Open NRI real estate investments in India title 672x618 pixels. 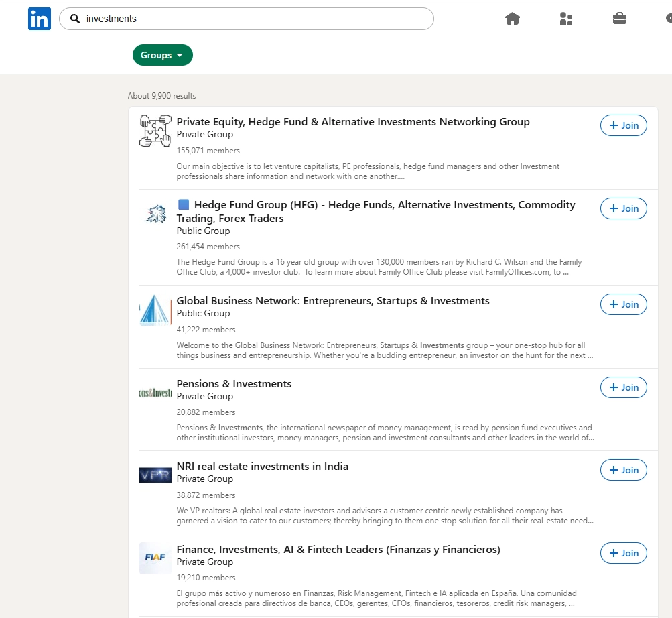click(x=262, y=466)
